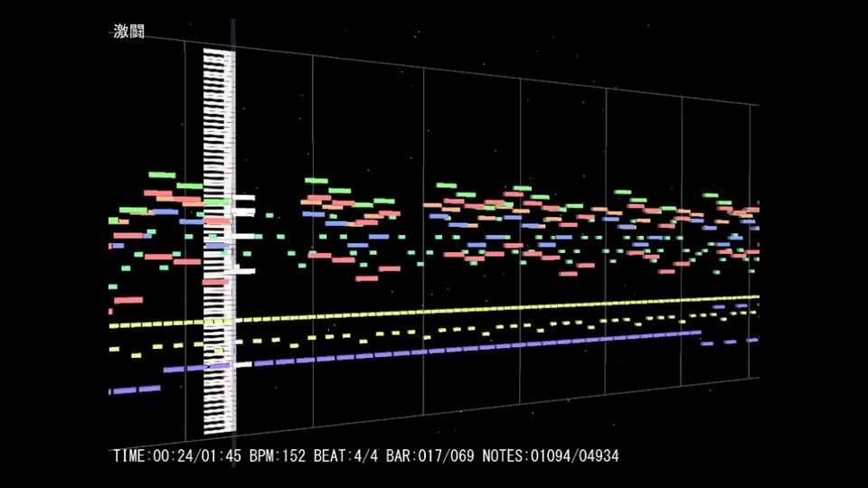Click the long purple bass note track
This screenshot has height=488, width=868.
click(432, 351)
